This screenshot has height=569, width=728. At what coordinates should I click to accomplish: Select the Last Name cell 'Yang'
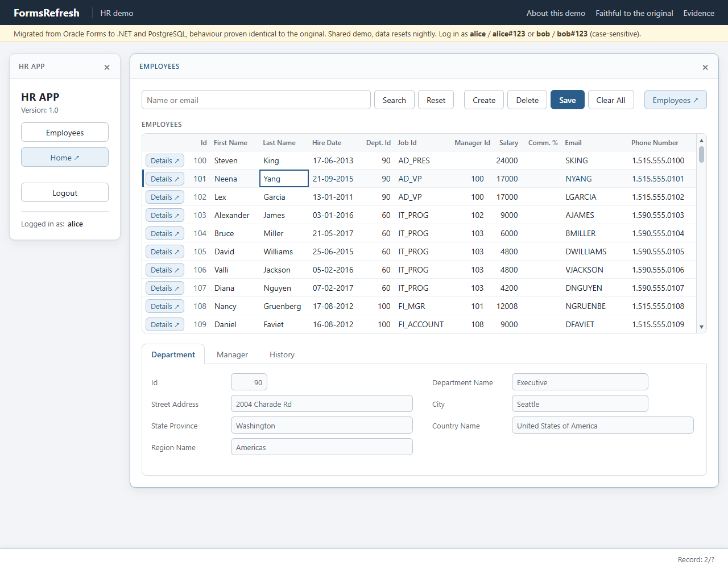tap(284, 179)
